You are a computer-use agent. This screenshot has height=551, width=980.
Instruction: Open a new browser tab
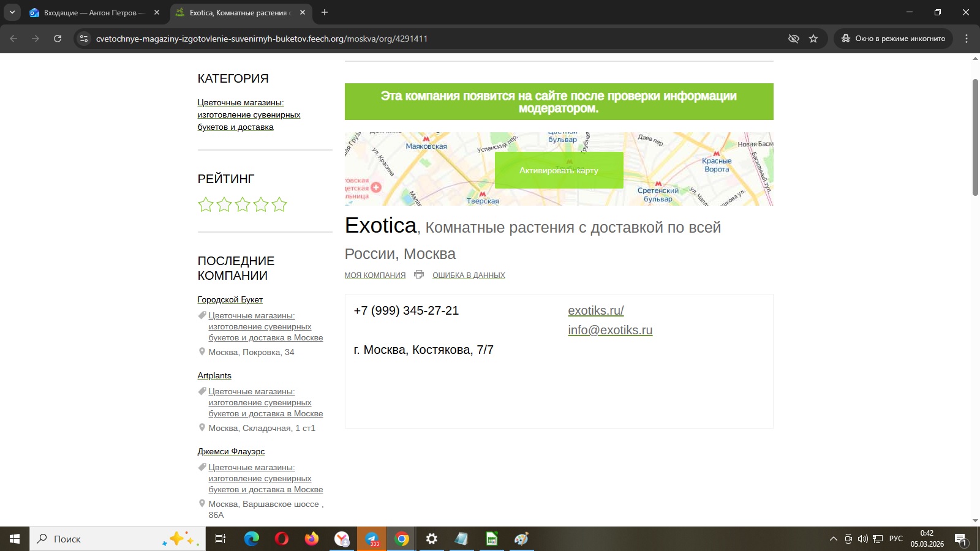pos(325,12)
